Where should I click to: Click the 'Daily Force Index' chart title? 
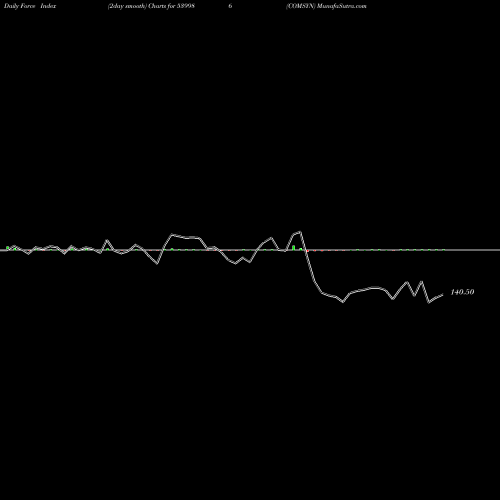tap(30, 6)
